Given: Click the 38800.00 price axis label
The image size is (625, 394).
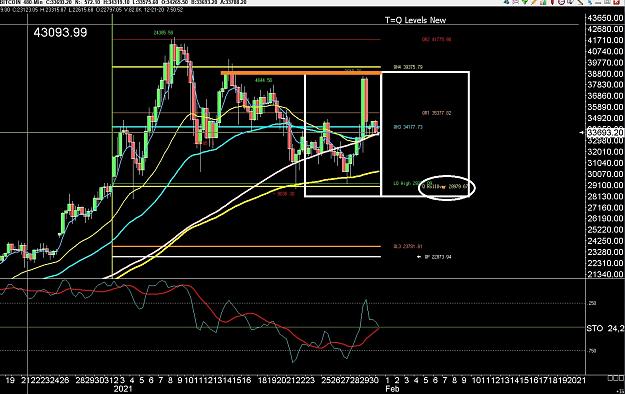Looking at the screenshot, I should (606, 74).
